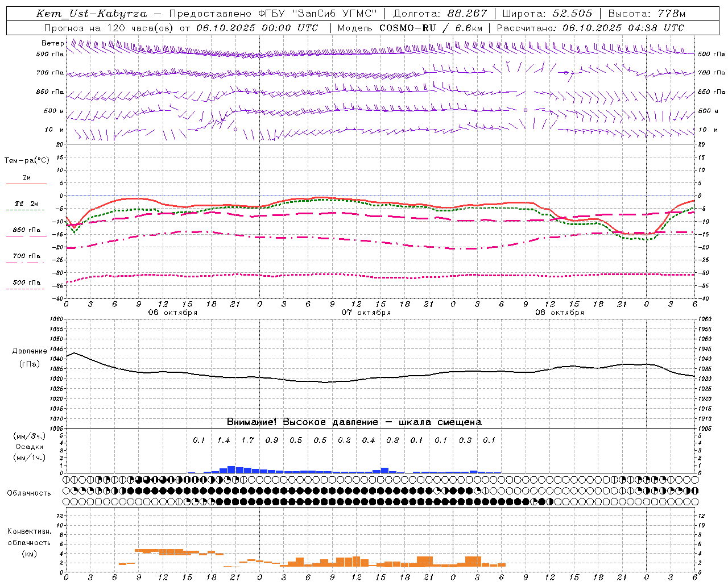Click the Конвективн. convective cloud label
728x582 pixels.
pos(29,531)
